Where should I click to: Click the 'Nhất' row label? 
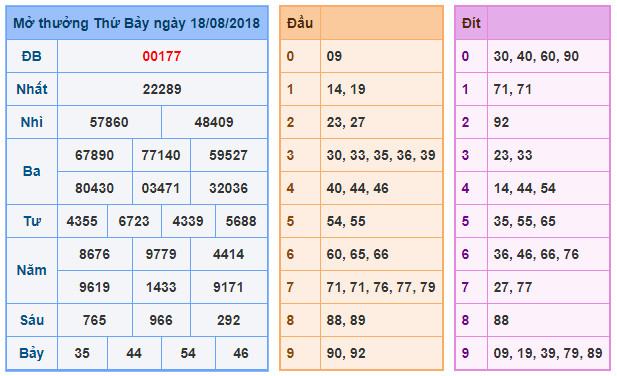coord(31,89)
